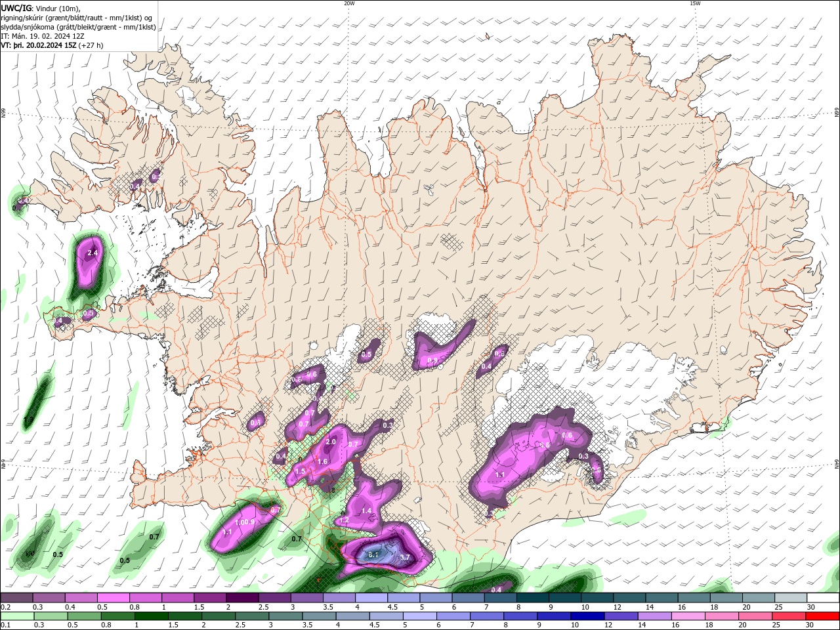Click the "2.0" precipitation value on the map
840x630 pixels.
[x=331, y=442]
